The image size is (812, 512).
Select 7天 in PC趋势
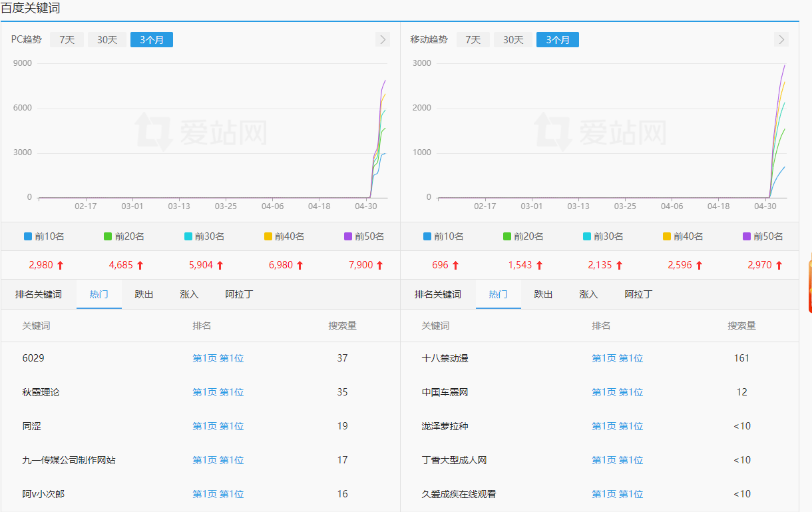(x=67, y=39)
